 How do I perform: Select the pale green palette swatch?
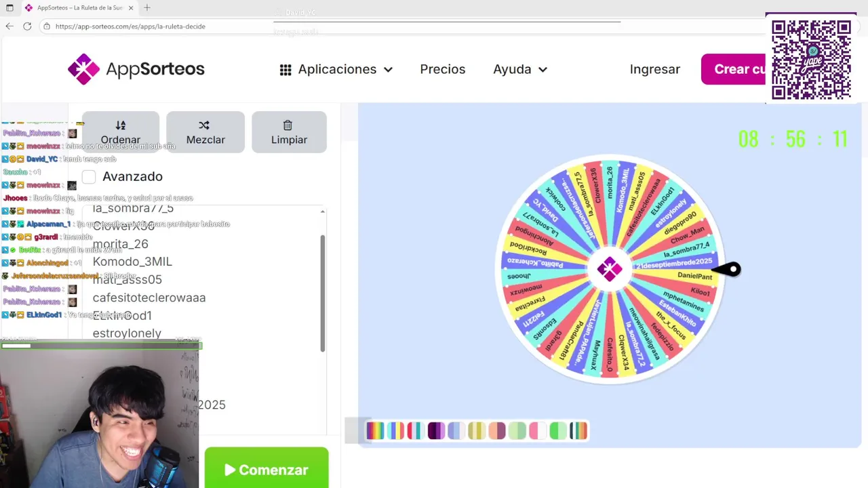pyautogui.click(x=517, y=430)
